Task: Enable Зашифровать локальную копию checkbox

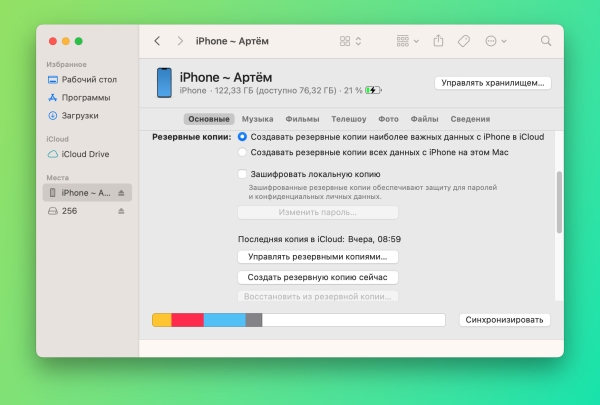Action: [242, 174]
